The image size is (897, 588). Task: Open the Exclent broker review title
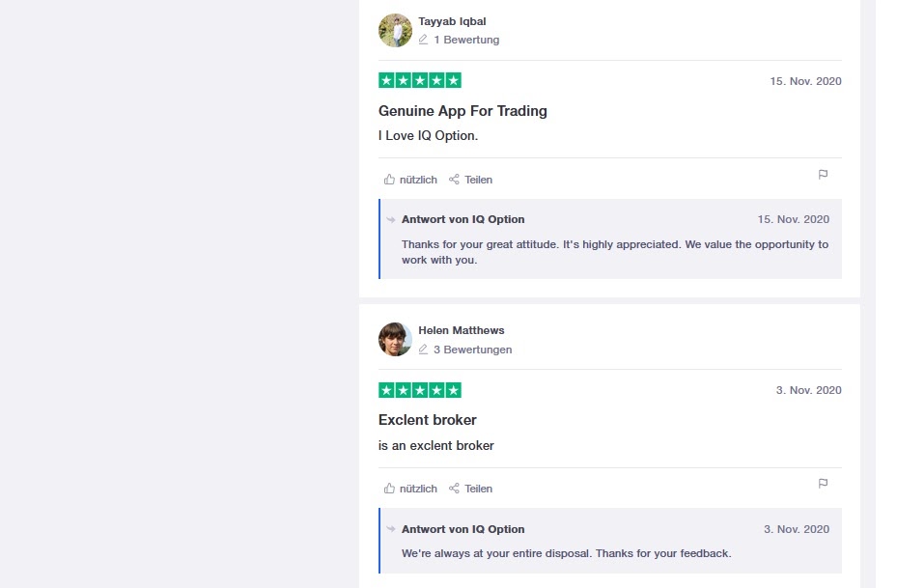click(x=427, y=420)
